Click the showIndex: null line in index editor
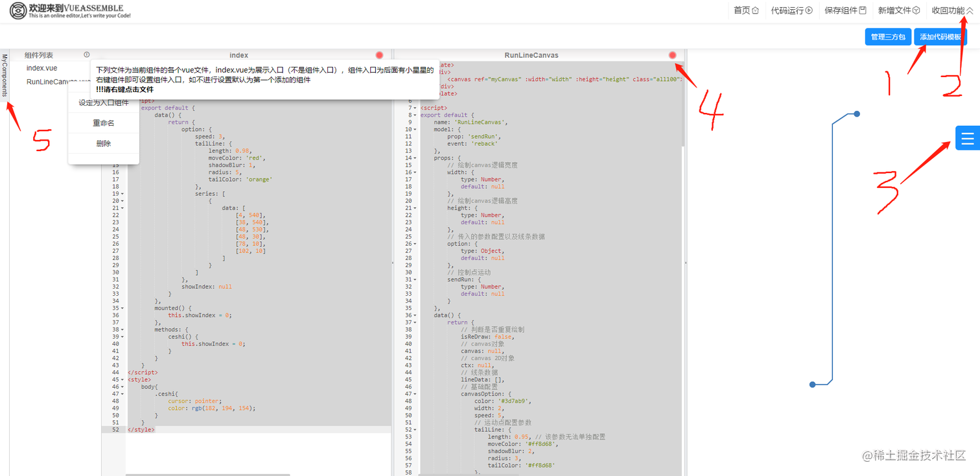The image size is (980, 476). pos(207,287)
